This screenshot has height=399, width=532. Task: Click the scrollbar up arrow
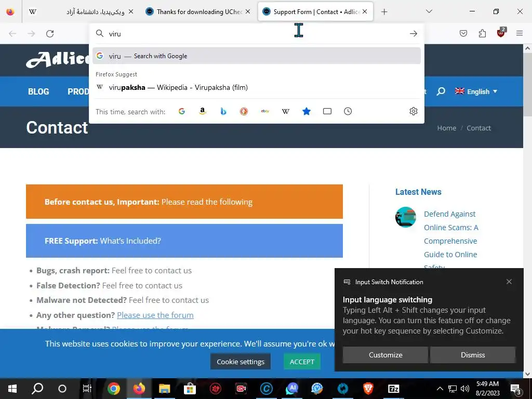pos(527,48)
